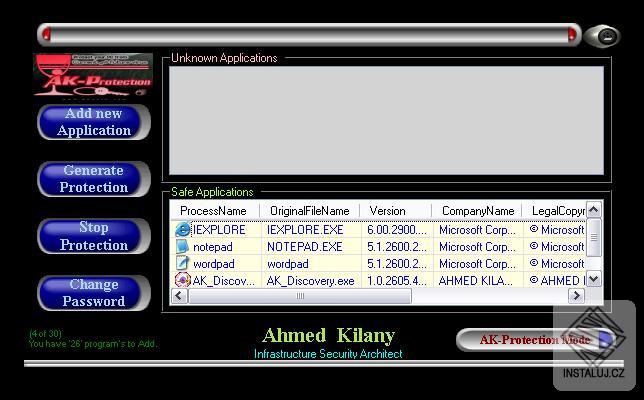Viewport: 644px width, 400px height.
Task: Click the Infrastructure Security Architect text
Action: [x=328, y=354]
